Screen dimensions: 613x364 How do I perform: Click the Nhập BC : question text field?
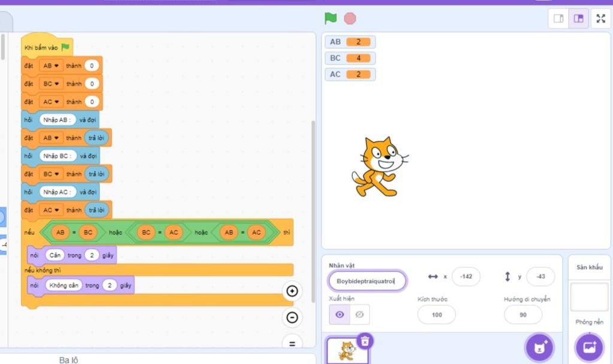pos(58,156)
